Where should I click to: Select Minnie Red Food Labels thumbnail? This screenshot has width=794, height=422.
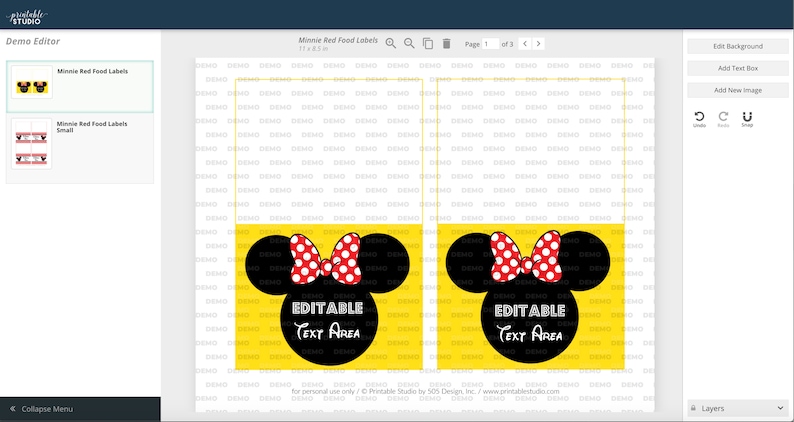(x=32, y=82)
